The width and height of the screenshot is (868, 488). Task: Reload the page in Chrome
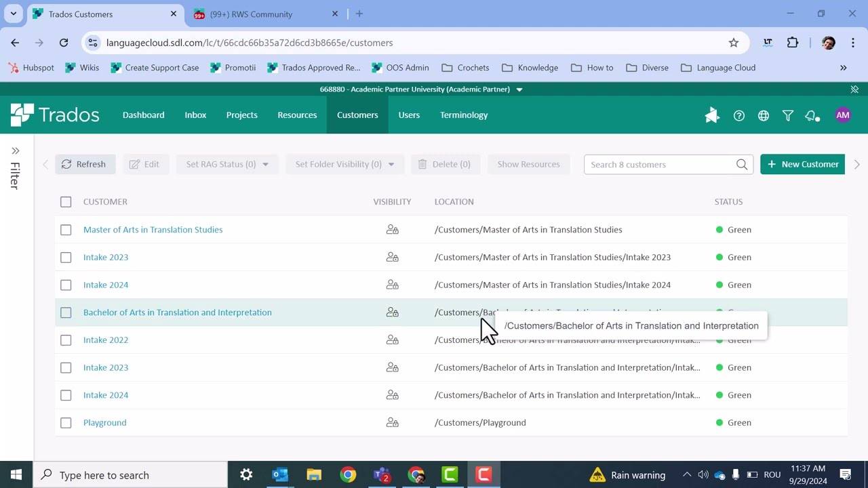pos(64,43)
